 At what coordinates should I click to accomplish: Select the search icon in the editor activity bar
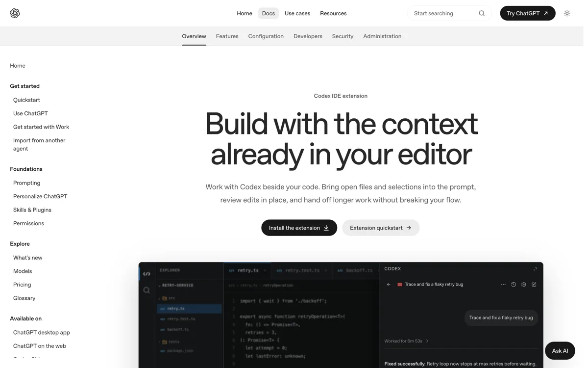click(x=147, y=290)
